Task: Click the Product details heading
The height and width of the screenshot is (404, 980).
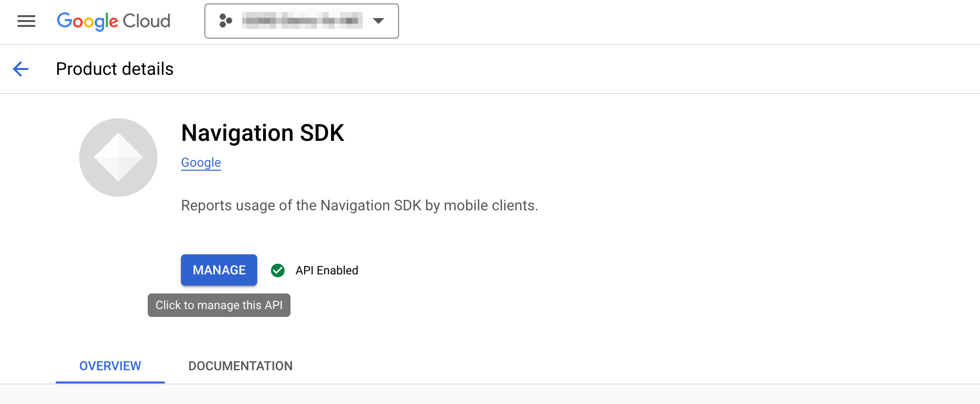Action: tap(114, 69)
